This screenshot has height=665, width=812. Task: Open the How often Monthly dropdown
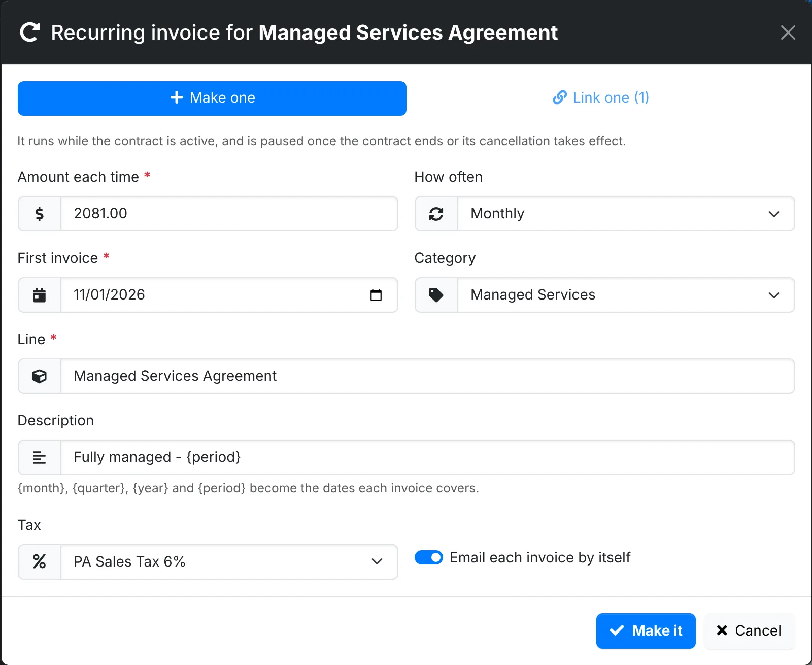click(626, 214)
